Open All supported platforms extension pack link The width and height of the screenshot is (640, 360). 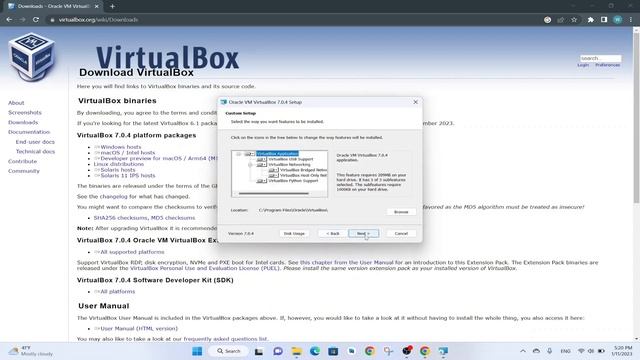tap(132, 252)
